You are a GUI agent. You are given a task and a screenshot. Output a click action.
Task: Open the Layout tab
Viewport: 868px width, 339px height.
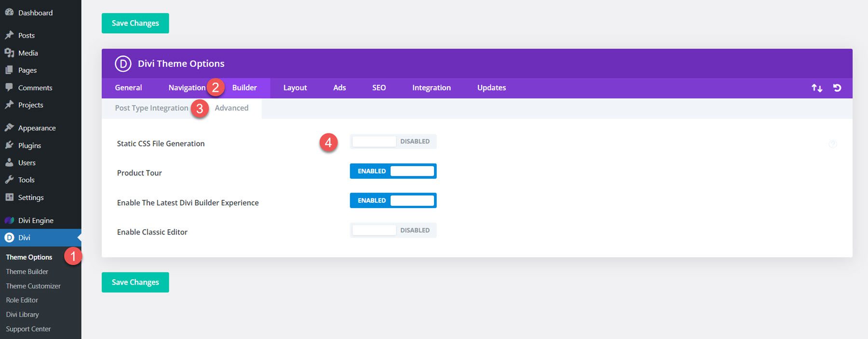click(x=295, y=88)
